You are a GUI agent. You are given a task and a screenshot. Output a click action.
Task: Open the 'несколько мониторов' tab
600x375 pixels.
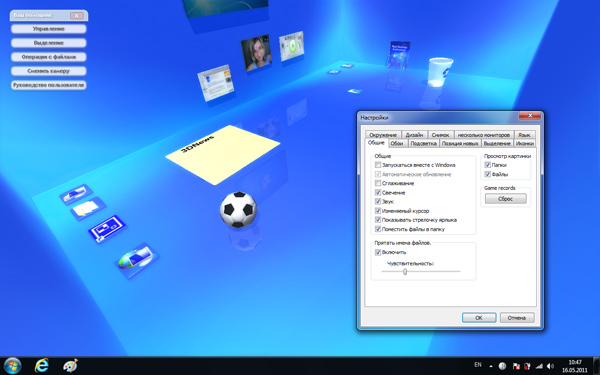484,135
